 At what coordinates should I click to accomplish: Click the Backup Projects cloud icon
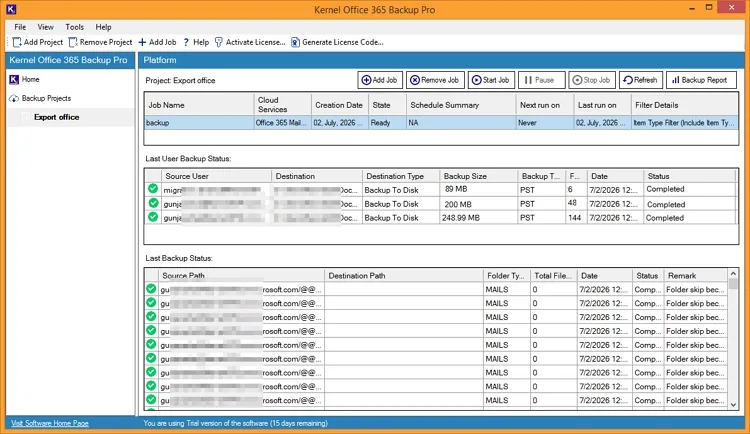click(14, 99)
